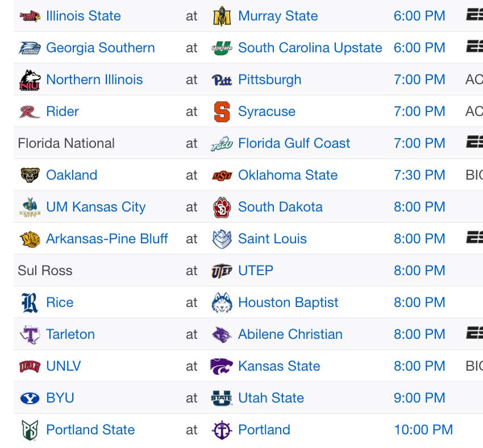Click the Rice Owls R logo
Viewport: 483px width, 448px height.
click(x=30, y=302)
